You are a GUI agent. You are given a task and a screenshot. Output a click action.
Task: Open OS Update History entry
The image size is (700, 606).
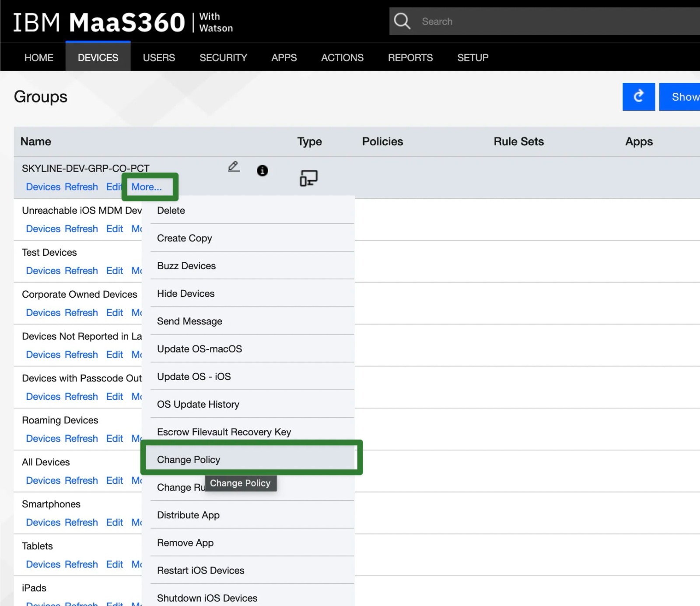[252, 404]
